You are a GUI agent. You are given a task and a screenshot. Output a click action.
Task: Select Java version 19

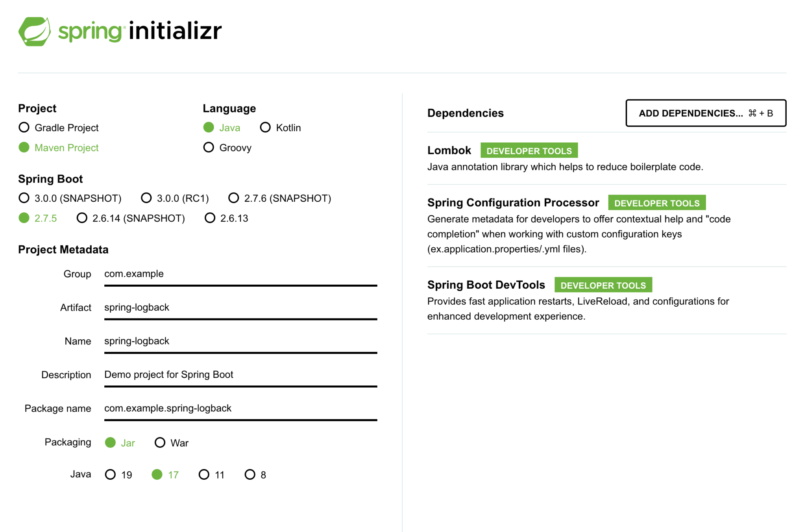click(111, 475)
